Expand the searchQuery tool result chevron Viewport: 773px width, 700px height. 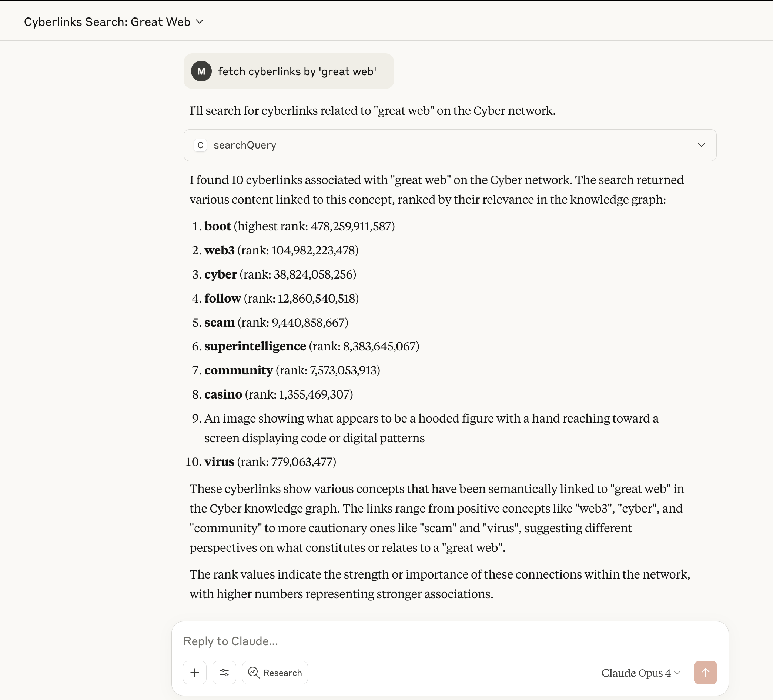pos(701,145)
